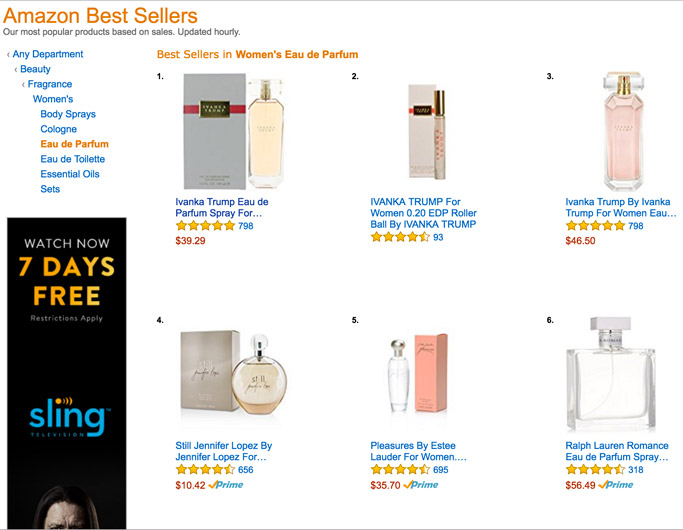Screen dimensions: 683x530
Task: Navigate up to Beauty category
Action: coord(35,69)
